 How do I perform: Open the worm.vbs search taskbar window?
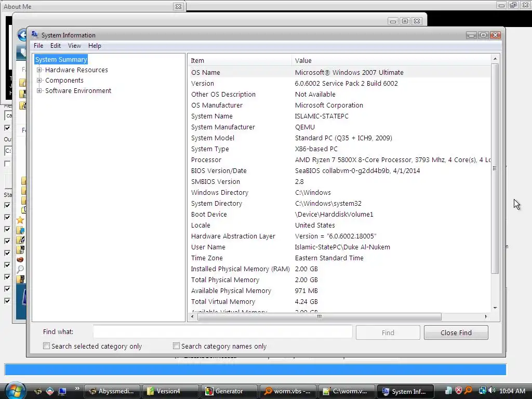288,391
